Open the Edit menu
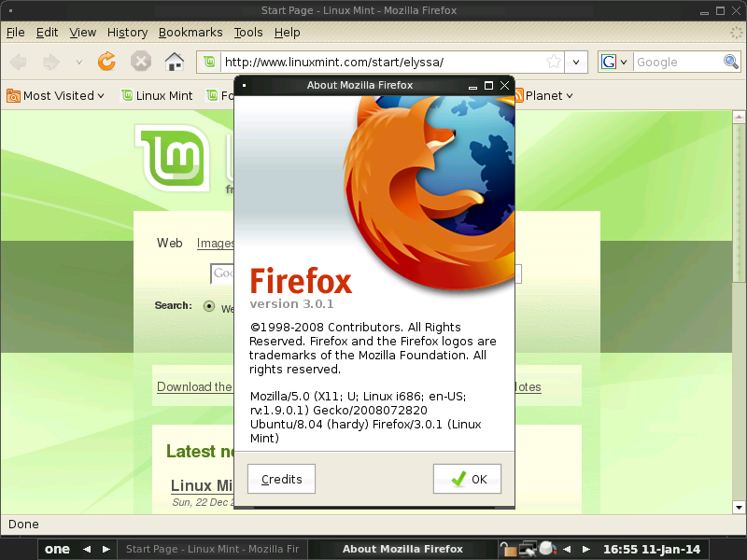747x560 pixels. [48, 33]
